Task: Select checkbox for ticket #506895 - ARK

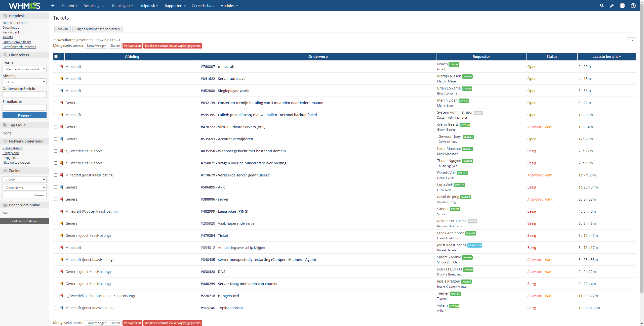Action: 56,187
